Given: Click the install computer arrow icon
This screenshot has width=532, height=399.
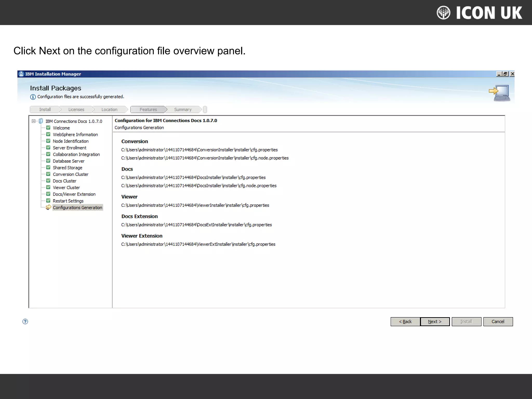Looking at the screenshot, I should point(499,93).
